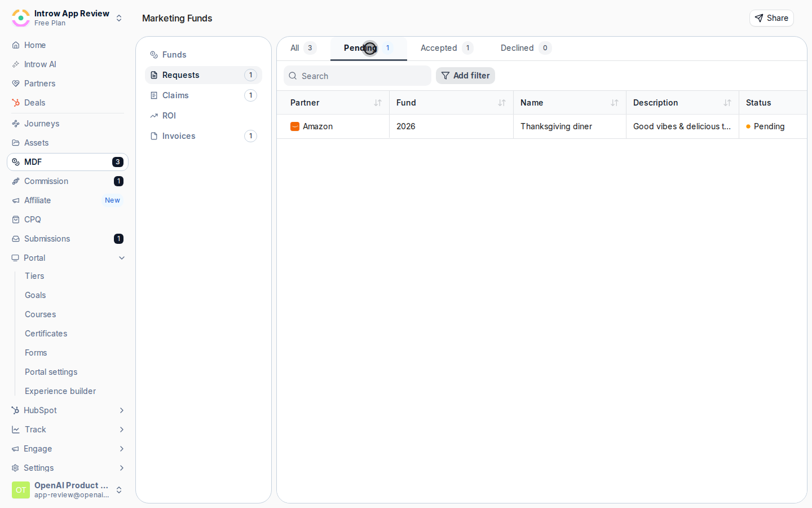Click the Claims receipt icon
Image resolution: width=812 pixels, height=508 pixels.
(x=154, y=95)
